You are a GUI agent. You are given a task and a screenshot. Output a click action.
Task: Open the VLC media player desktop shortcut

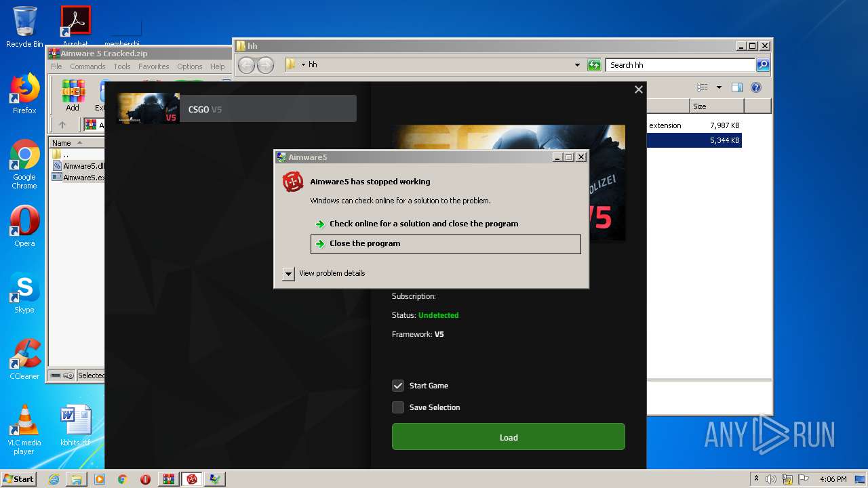(24, 430)
